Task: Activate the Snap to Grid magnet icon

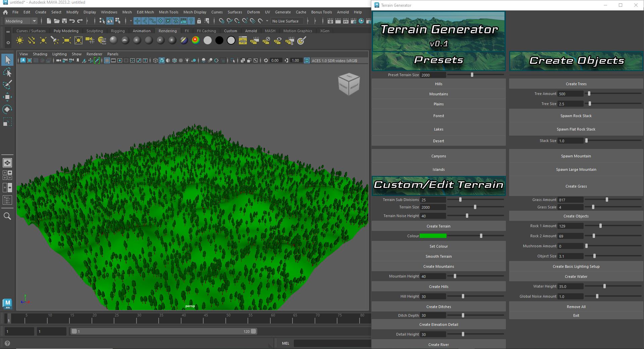Action: (222, 21)
